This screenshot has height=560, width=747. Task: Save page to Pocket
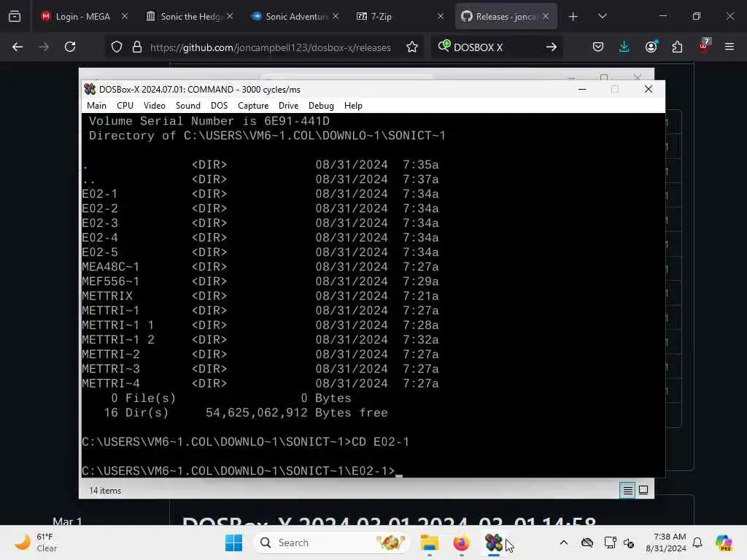click(x=598, y=47)
